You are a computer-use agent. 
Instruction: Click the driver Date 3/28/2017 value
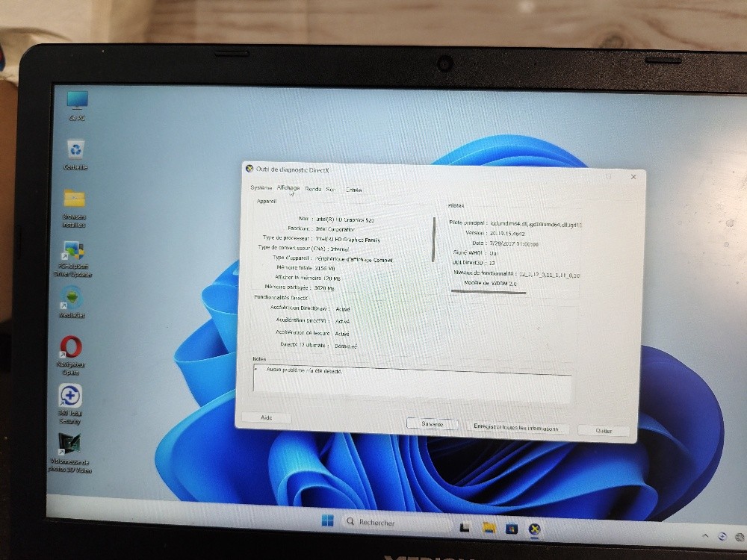tap(514, 244)
